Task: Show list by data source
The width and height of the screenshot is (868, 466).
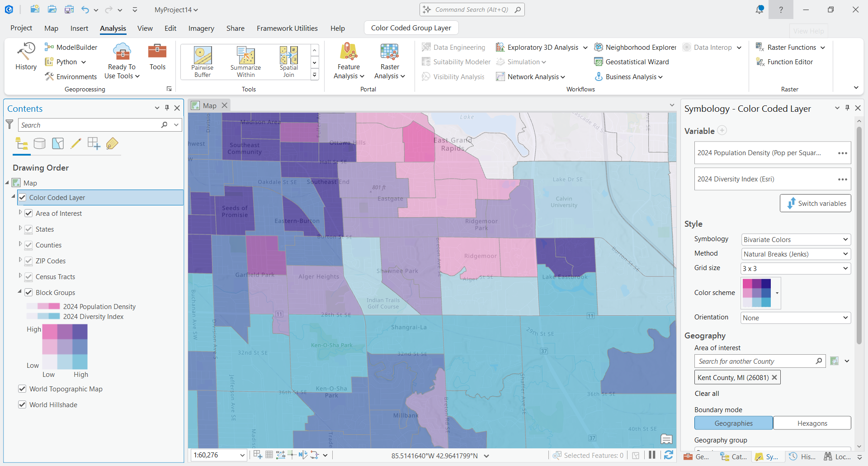Action: [40, 144]
